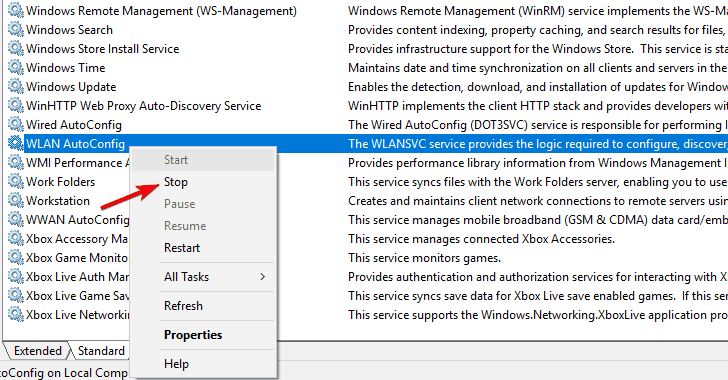Choose Stop from the context menu
The width and height of the screenshot is (728, 380).
(x=176, y=182)
